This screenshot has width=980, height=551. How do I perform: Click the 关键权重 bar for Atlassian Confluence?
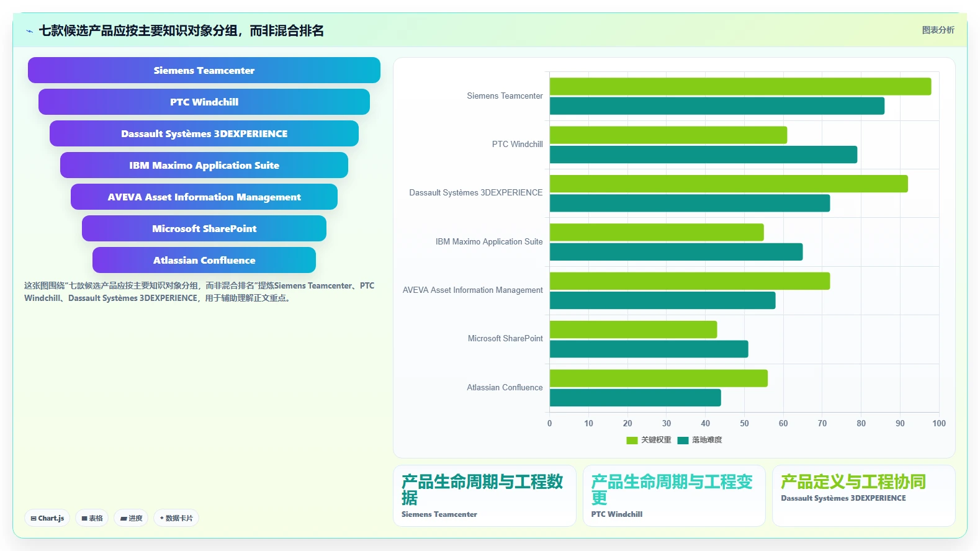(x=659, y=379)
